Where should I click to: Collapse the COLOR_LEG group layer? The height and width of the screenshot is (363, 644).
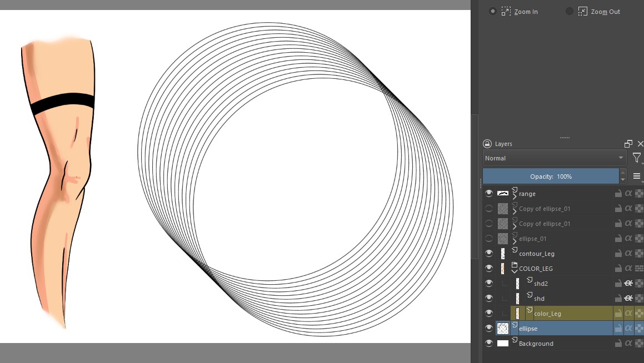(515, 272)
